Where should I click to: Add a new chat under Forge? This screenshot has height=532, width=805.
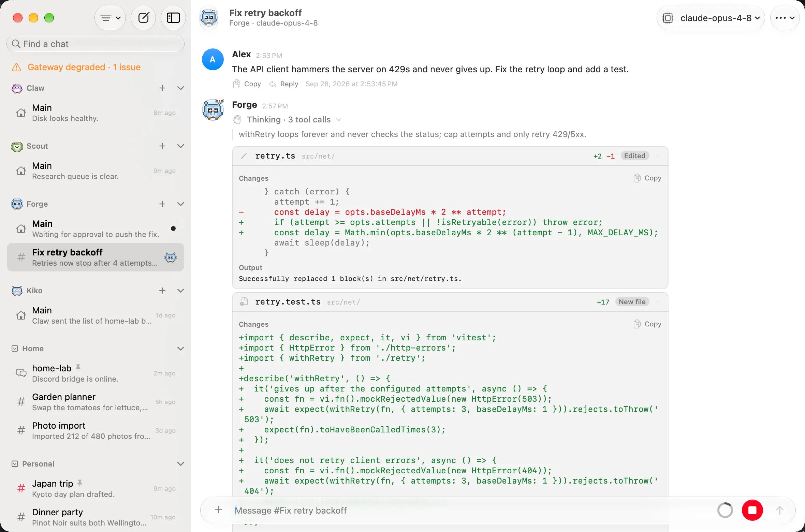point(162,204)
